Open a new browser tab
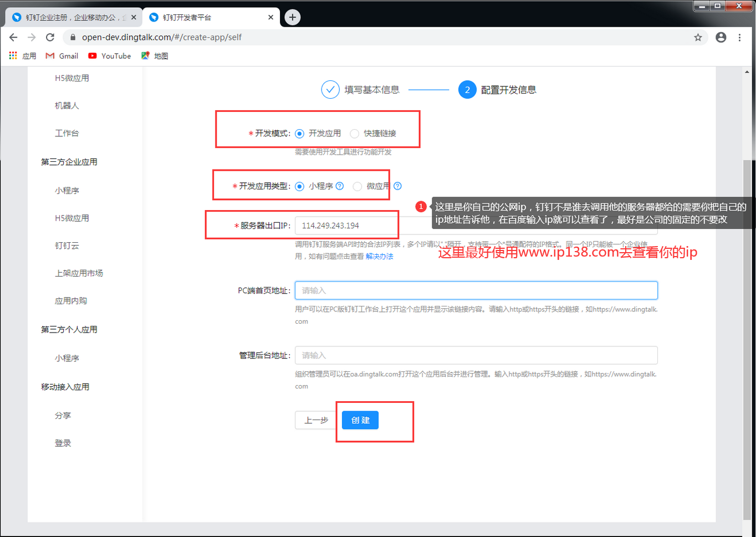 pos(293,17)
